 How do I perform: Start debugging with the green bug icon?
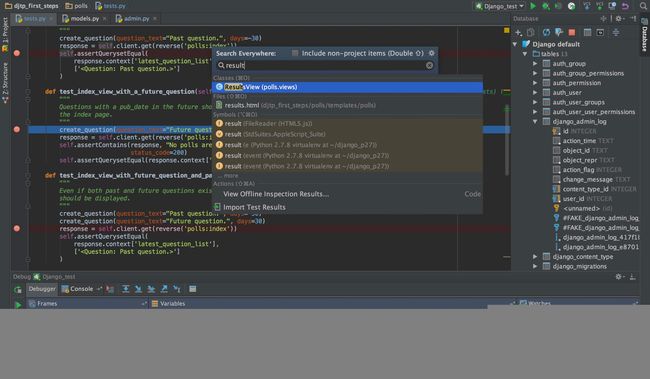pos(546,6)
